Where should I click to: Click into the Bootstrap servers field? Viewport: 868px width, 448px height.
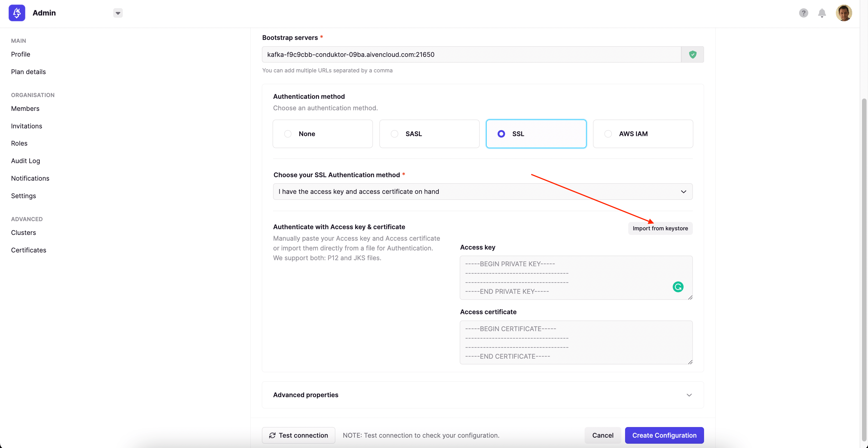point(472,54)
